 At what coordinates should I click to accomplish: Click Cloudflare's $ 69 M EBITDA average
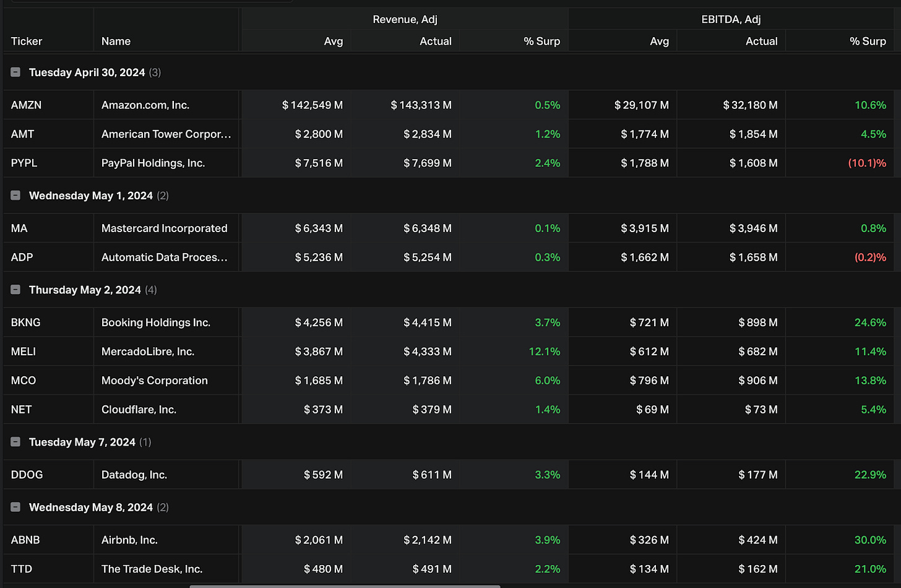point(653,410)
